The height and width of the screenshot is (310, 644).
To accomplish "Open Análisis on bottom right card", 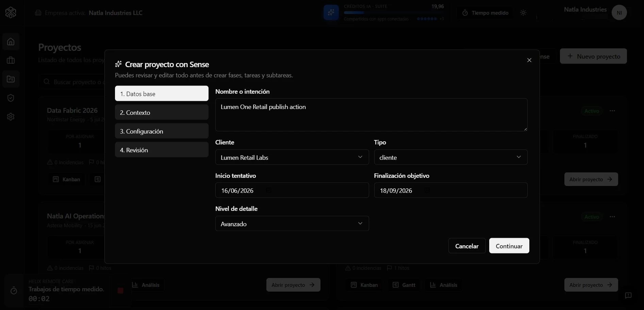I will click(443, 285).
